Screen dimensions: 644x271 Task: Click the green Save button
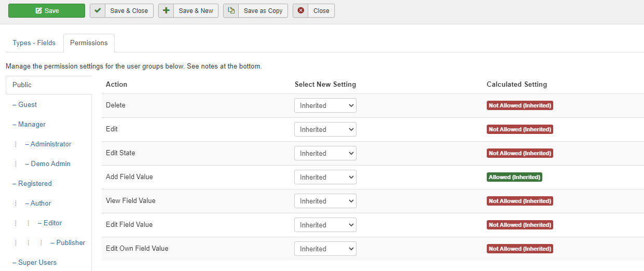pyautogui.click(x=47, y=11)
